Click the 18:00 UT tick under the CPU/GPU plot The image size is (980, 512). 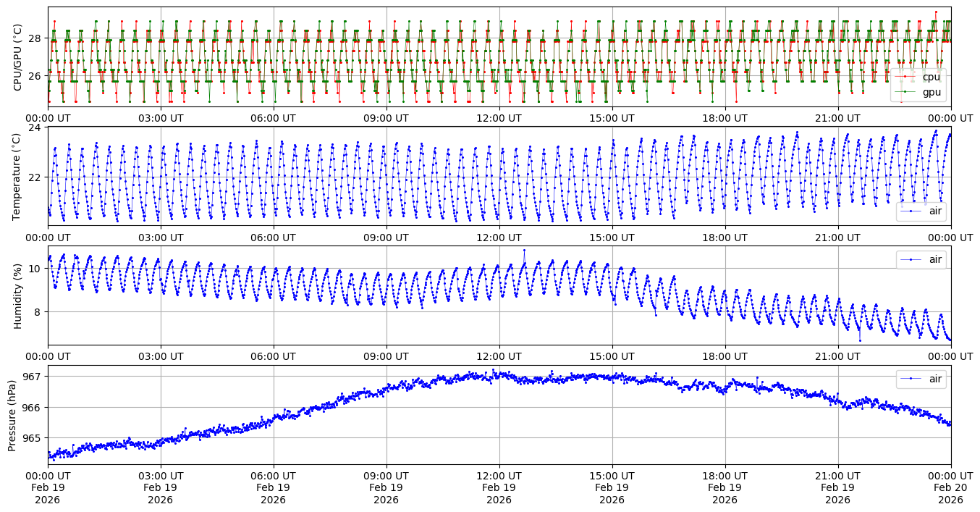725,118
